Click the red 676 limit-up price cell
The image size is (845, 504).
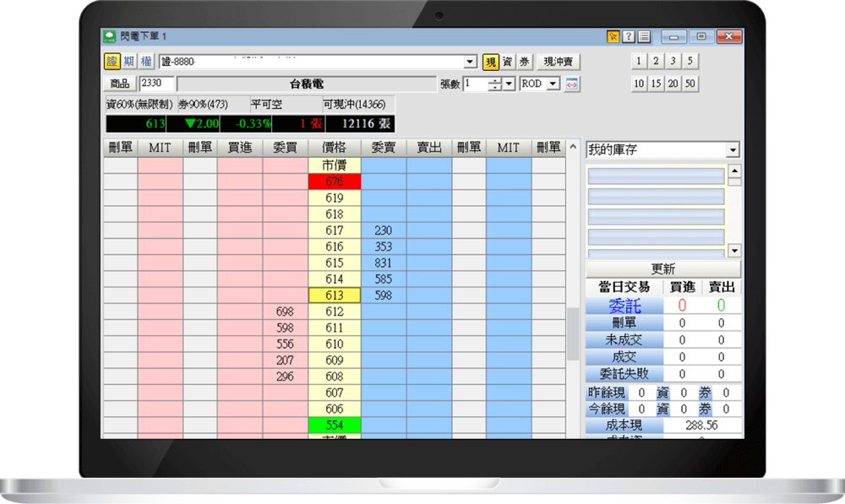pos(334,182)
